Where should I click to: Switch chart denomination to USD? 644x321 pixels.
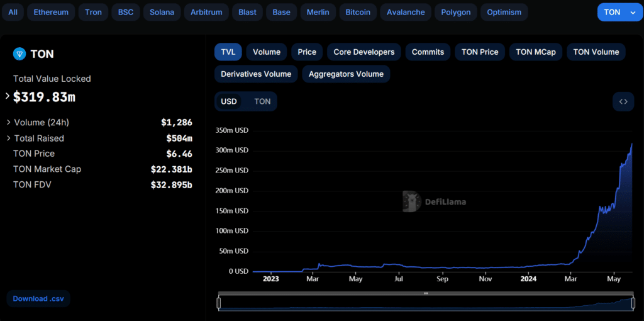[229, 101]
